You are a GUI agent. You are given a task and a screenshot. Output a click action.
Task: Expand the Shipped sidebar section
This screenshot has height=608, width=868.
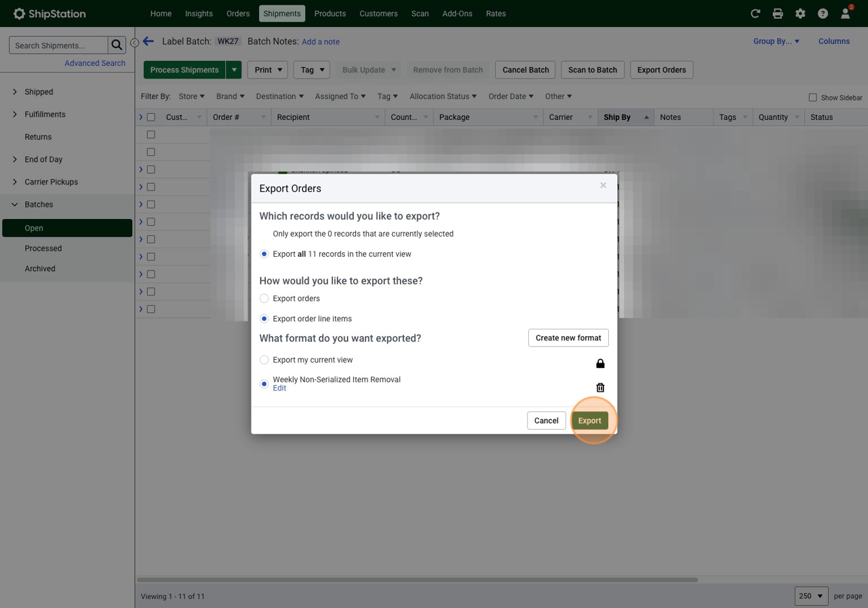(15, 92)
